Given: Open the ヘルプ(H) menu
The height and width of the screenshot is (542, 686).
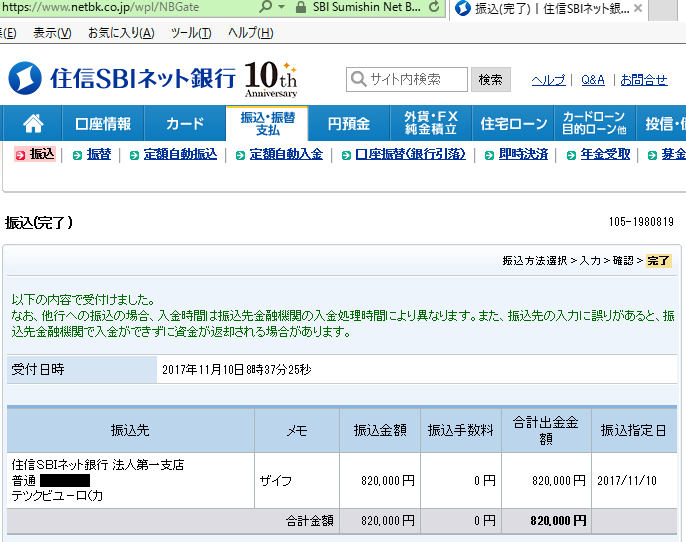Looking at the screenshot, I should pyautogui.click(x=251, y=33).
